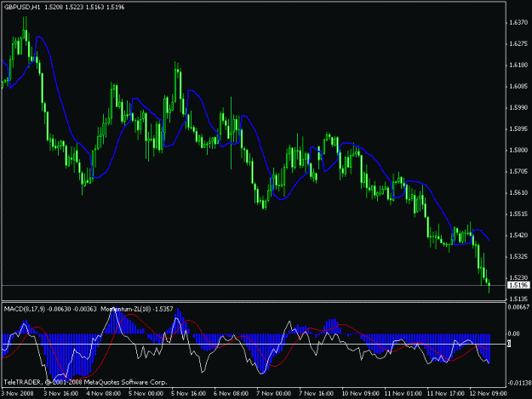Select the 1.5705 price axis label
The width and height of the screenshot is (532, 399).
tap(518, 172)
